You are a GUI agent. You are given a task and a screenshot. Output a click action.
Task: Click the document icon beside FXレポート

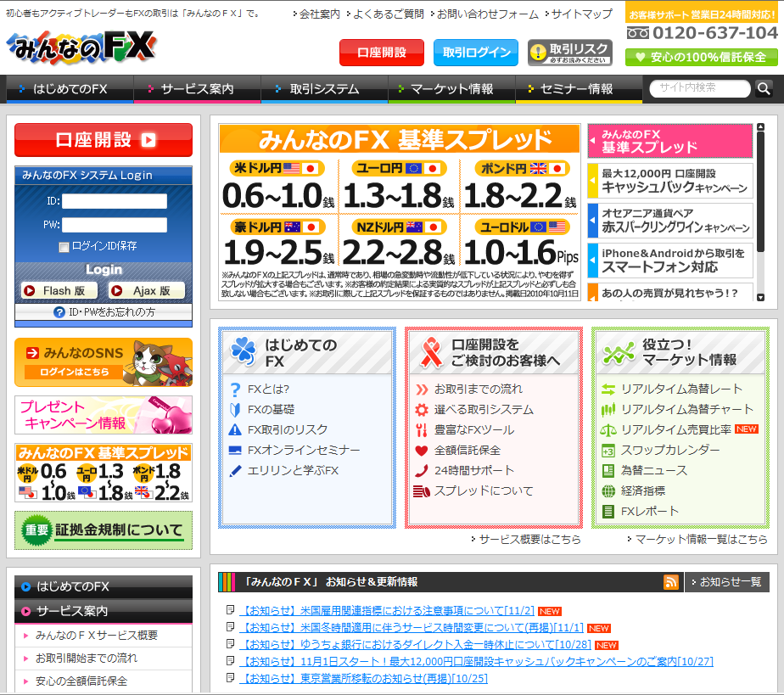click(608, 512)
